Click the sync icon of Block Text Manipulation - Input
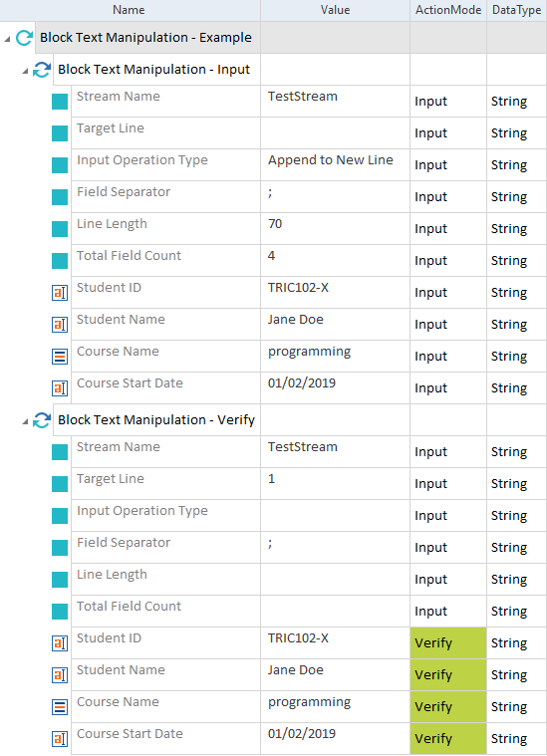Screen dimensions: 547x756 (42, 70)
